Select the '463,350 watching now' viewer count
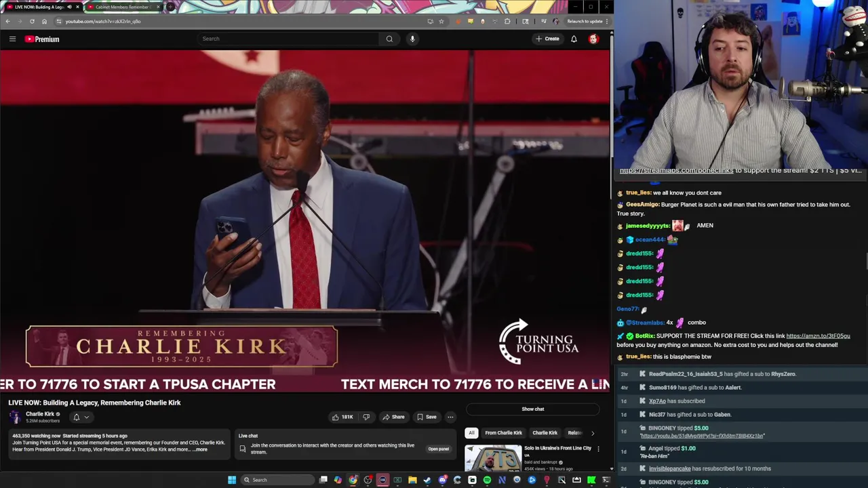 36,436
